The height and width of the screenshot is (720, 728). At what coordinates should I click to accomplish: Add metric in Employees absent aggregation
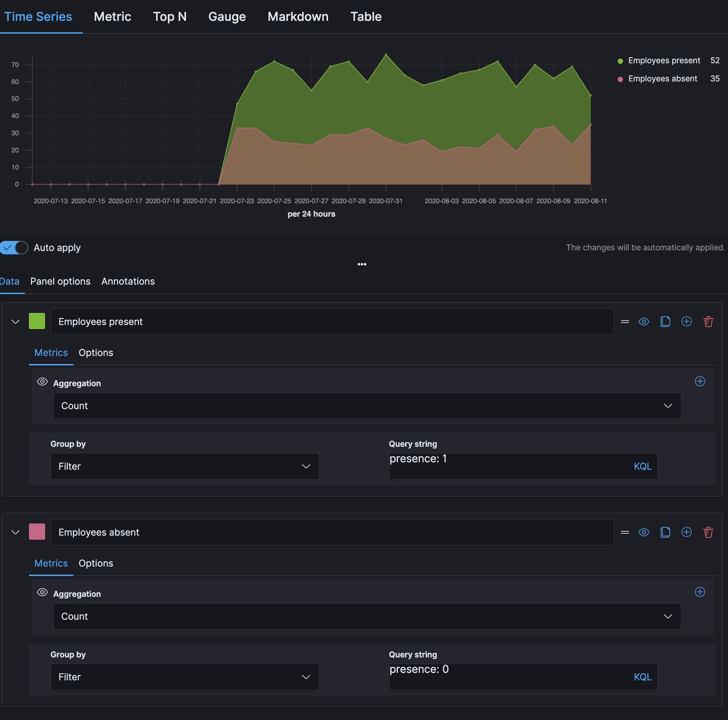click(x=700, y=592)
